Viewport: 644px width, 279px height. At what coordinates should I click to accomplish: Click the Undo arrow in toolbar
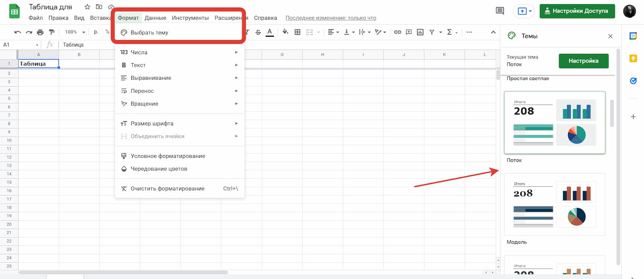[x=17, y=32]
